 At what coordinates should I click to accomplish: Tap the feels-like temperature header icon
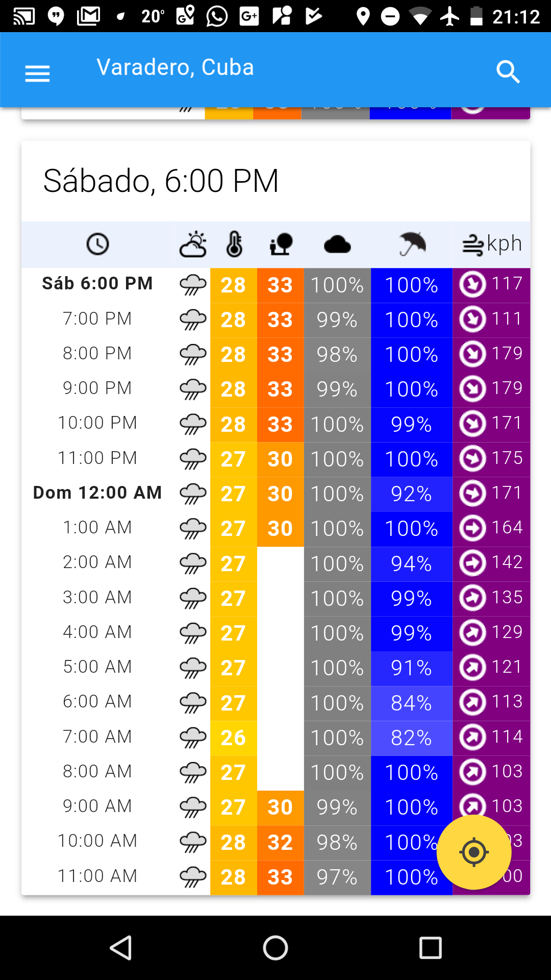coord(281,244)
